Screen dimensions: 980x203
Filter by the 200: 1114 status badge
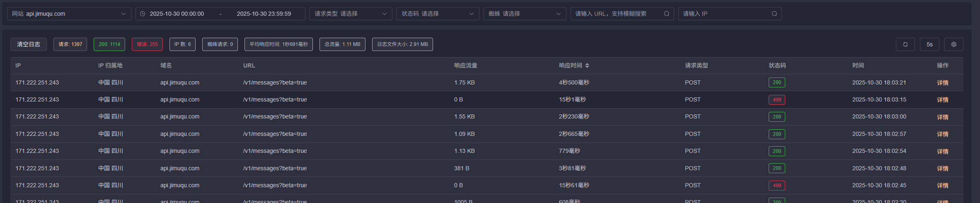coord(109,44)
